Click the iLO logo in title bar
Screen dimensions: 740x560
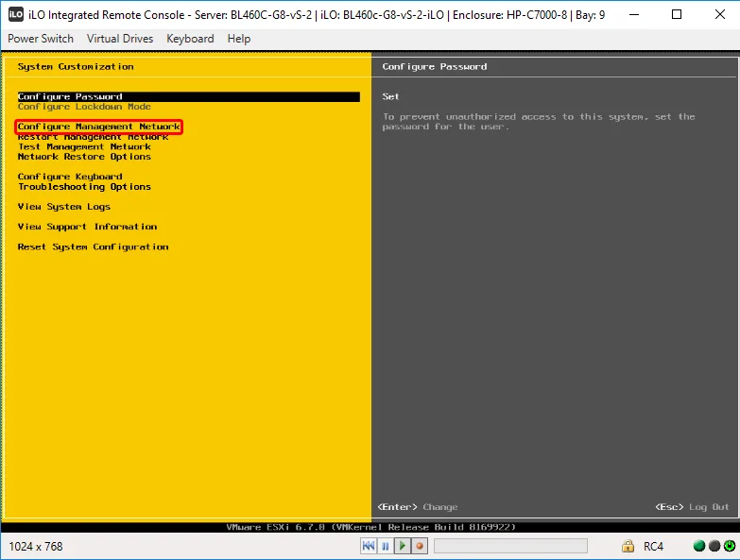click(15, 14)
